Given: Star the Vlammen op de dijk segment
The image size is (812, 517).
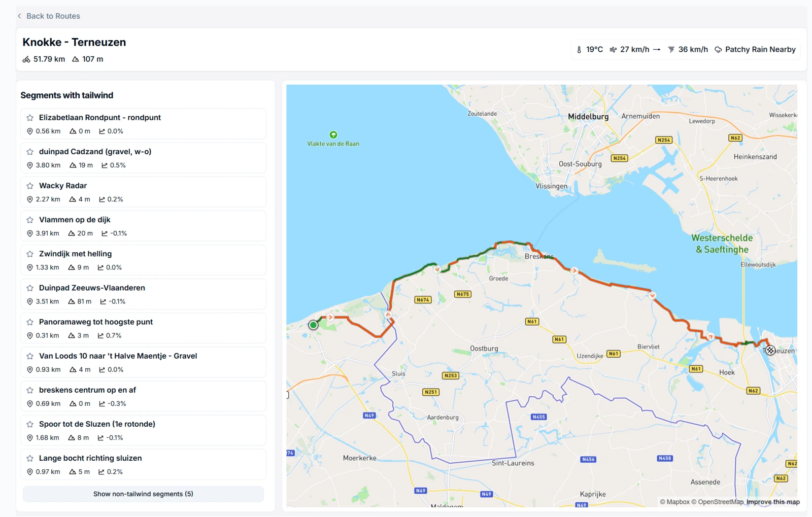Looking at the screenshot, I should [x=30, y=220].
